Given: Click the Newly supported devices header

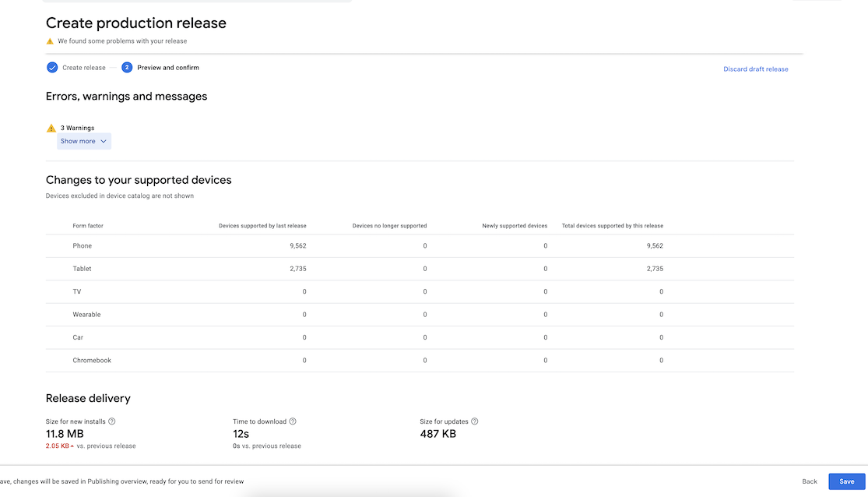Looking at the screenshot, I should pos(515,225).
